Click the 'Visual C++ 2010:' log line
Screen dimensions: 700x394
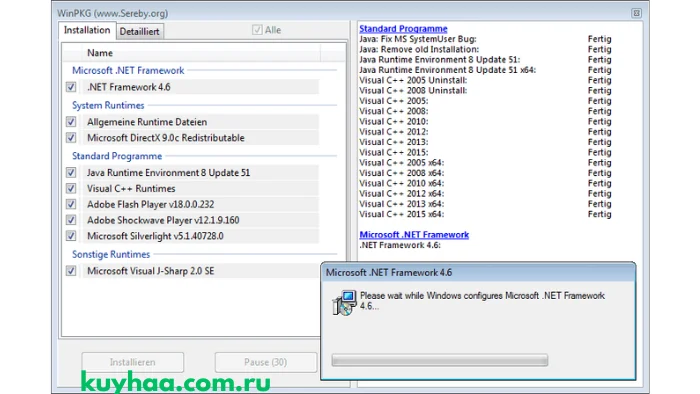(x=394, y=121)
